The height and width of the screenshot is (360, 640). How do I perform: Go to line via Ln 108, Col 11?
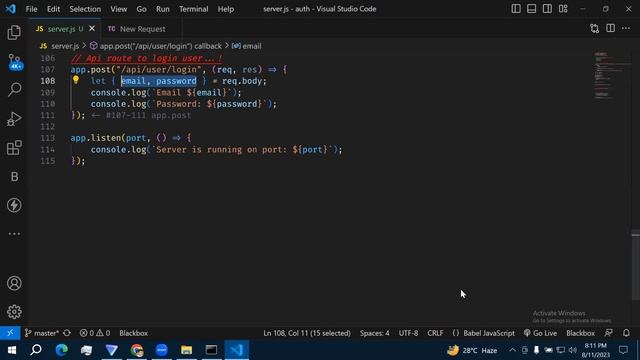click(307, 333)
